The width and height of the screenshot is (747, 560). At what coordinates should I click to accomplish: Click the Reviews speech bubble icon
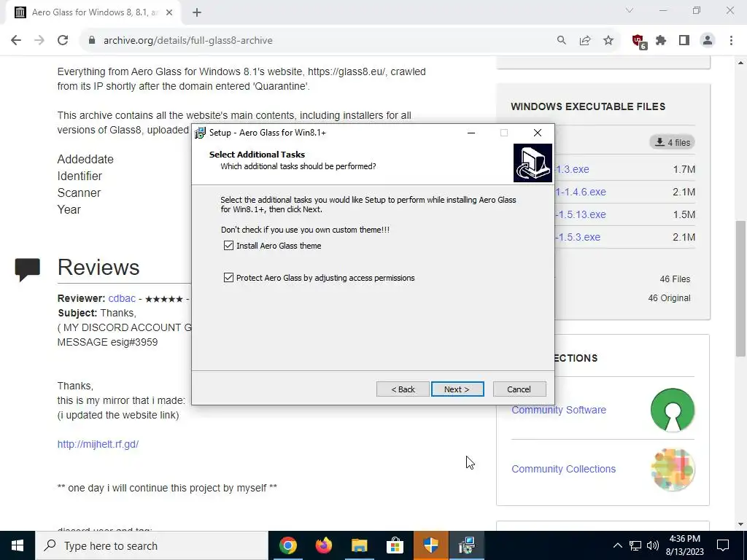(x=27, y=270)
